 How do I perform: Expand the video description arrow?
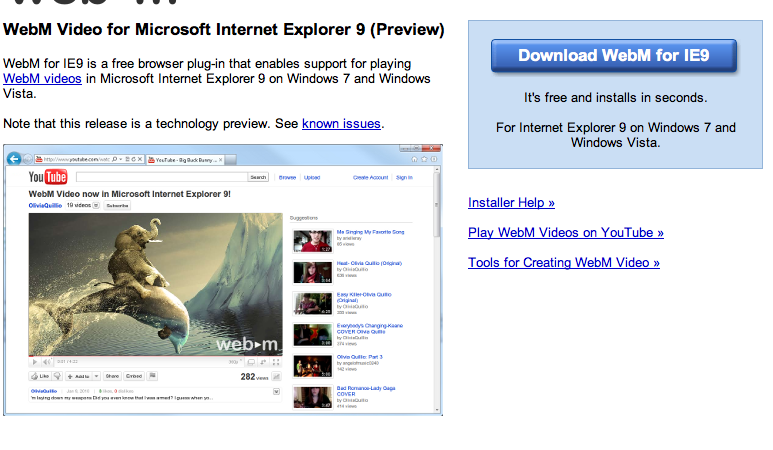(276, 392)
